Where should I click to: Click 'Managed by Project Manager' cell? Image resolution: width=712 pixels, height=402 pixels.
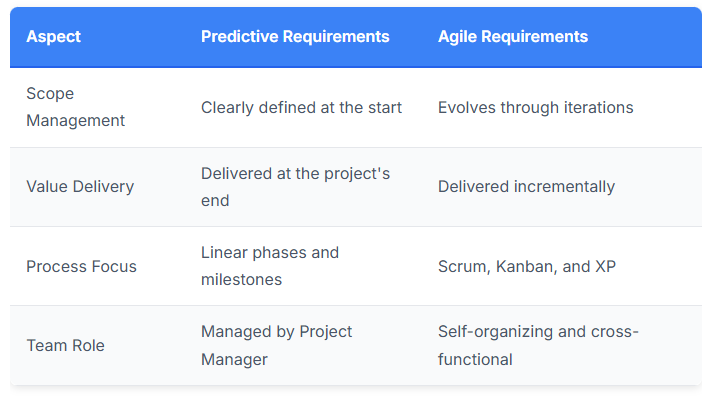(x=277, y=346)
